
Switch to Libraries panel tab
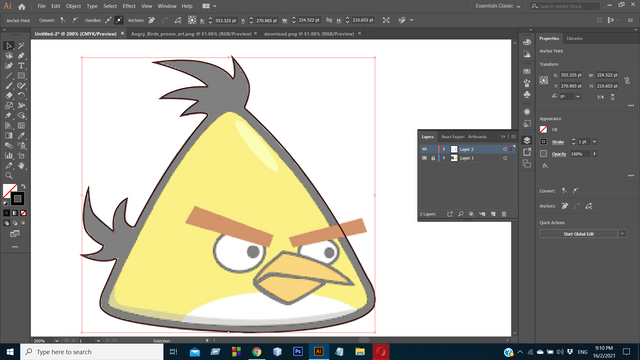coord(574,38)
